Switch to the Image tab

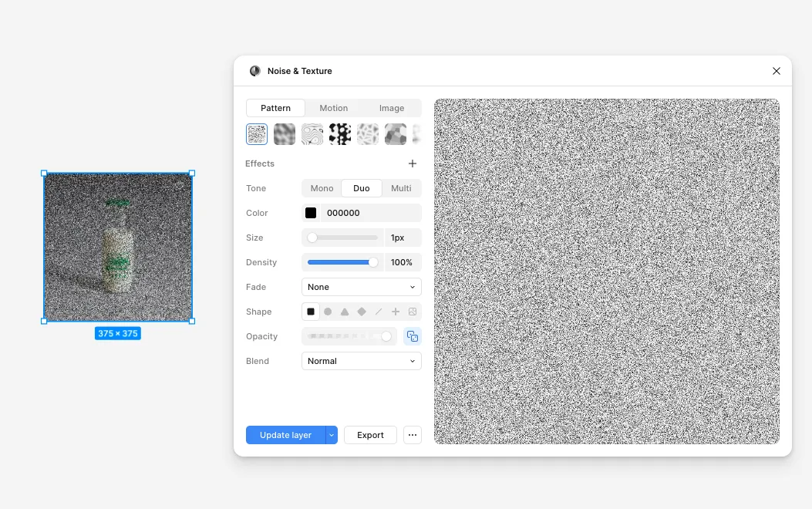pos(392,108)
